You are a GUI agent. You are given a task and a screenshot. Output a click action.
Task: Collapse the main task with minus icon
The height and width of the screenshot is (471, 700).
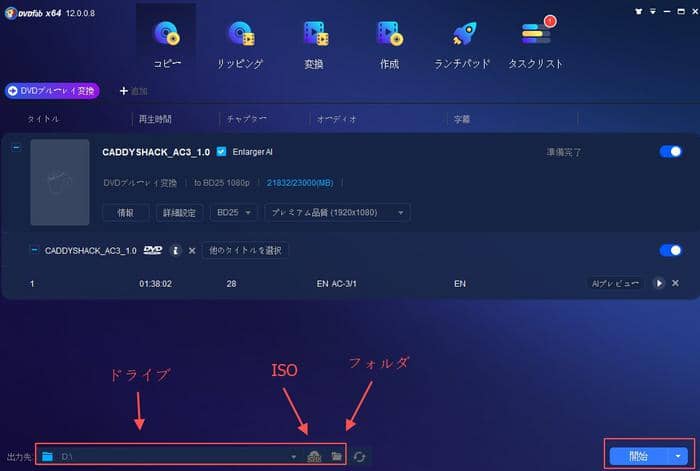(16, 147)
